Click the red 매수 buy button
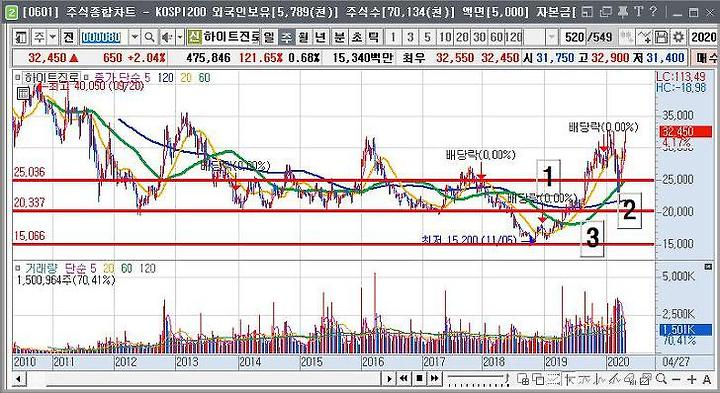Screen dimensions: 720x393 point(705,58)
